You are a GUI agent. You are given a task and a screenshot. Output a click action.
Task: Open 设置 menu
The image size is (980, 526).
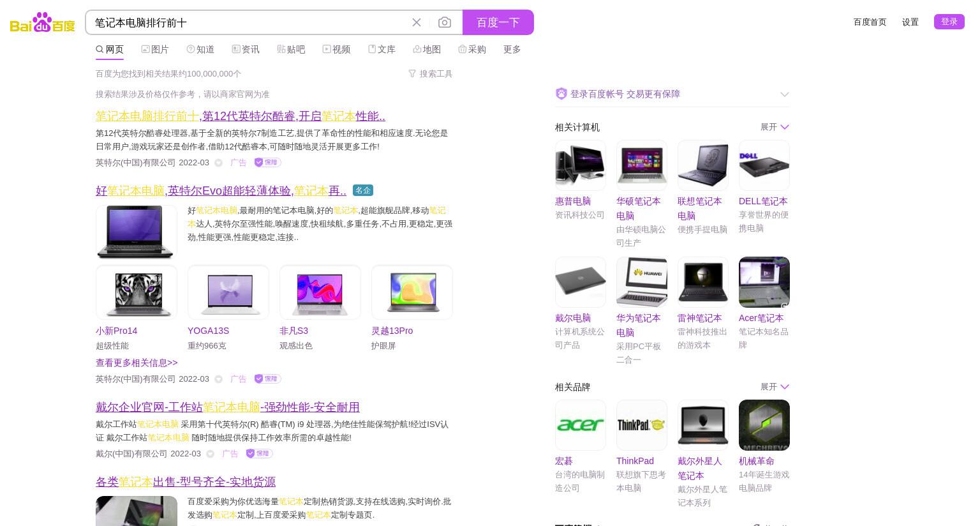[910, 22]
